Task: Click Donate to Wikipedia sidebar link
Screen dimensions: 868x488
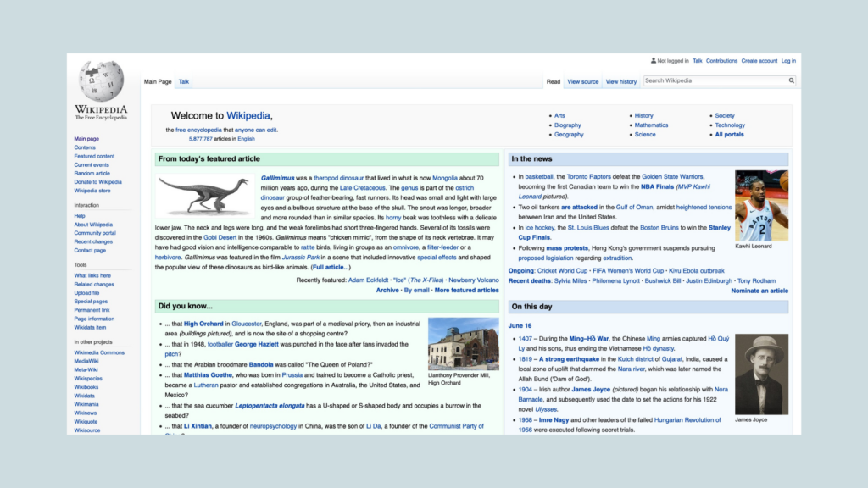Action: 97,181
